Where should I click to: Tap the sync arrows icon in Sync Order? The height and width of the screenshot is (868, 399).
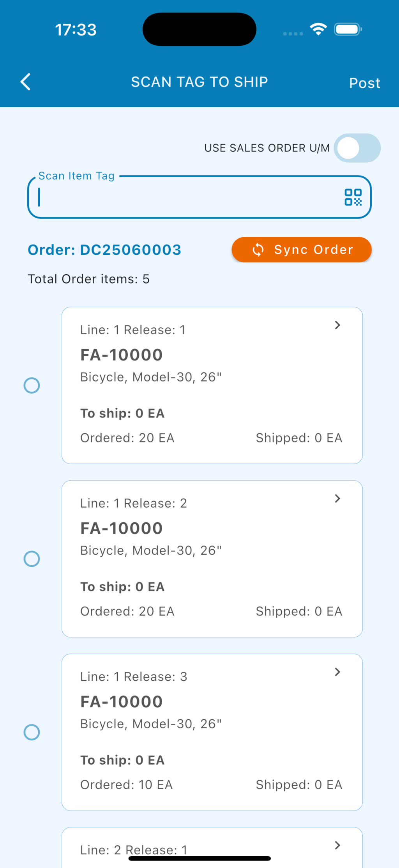coord(258,250)
